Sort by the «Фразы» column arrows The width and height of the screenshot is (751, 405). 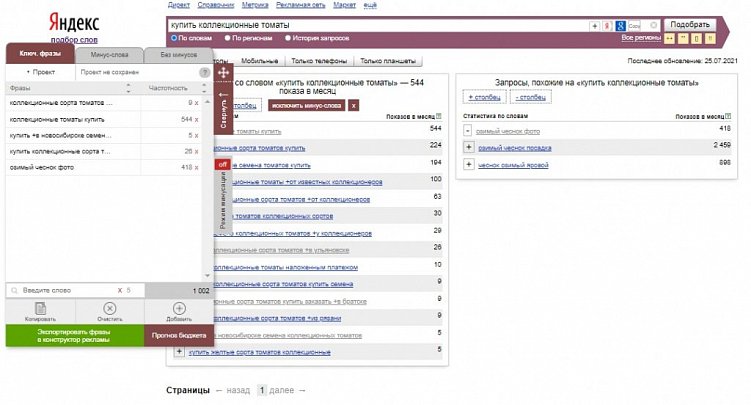[x=128, y=88]
